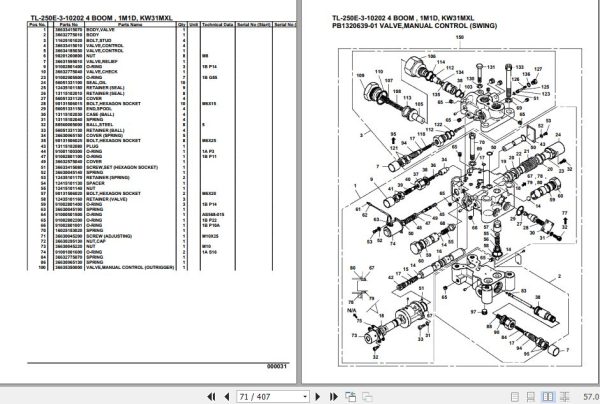Click callout 127 on the diagram
Viewport: 600px width, 404px height.
[538, 69]
